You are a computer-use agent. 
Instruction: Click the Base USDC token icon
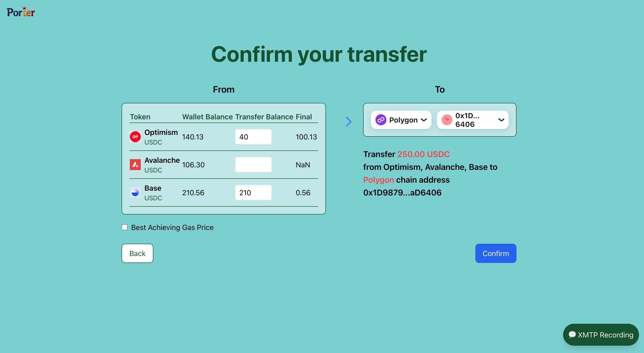(x=135, y=192)
